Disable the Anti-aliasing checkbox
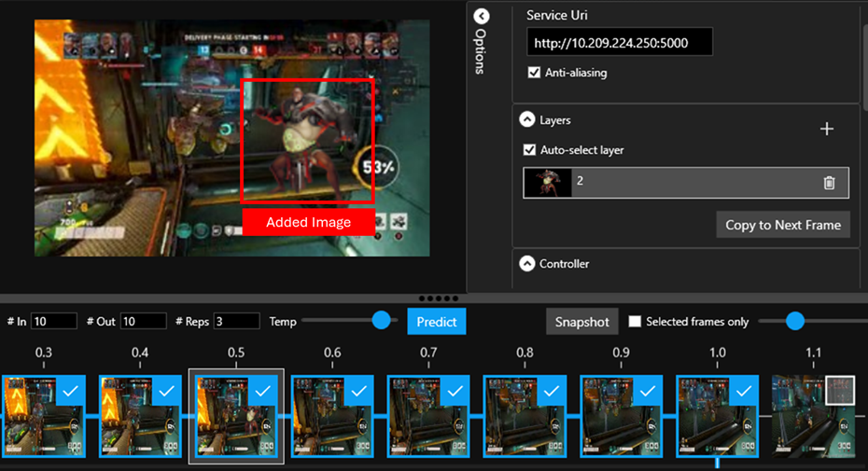This screenshot has height=471, width=868. tap(534, 73)
